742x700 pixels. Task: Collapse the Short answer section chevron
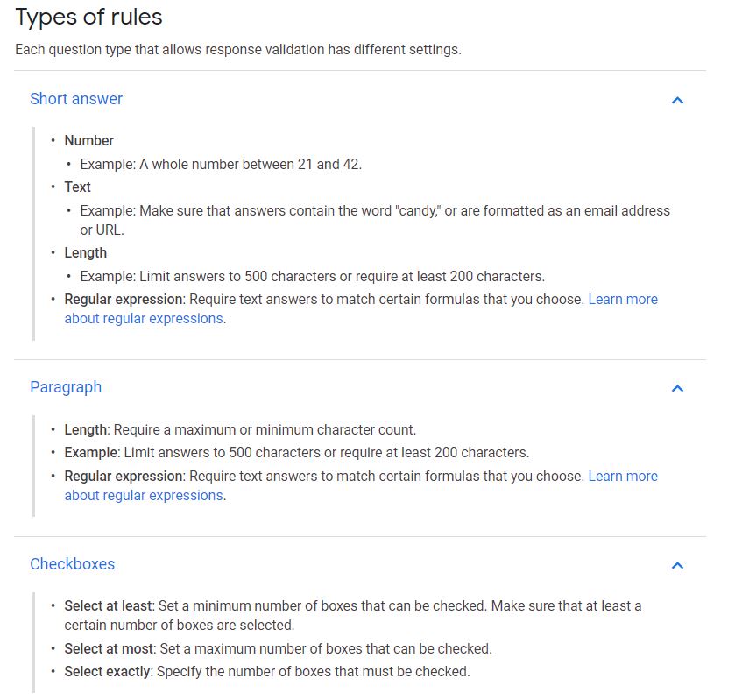676,100
